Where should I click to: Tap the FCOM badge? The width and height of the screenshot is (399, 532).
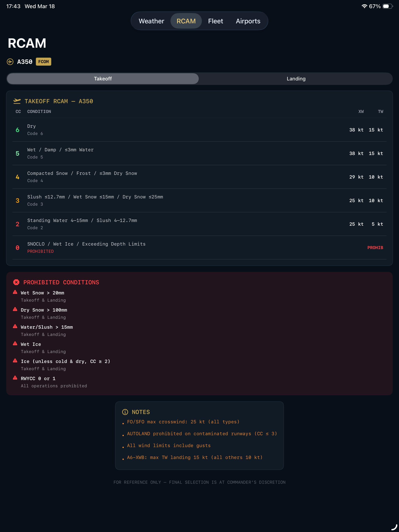pos(44,62)
